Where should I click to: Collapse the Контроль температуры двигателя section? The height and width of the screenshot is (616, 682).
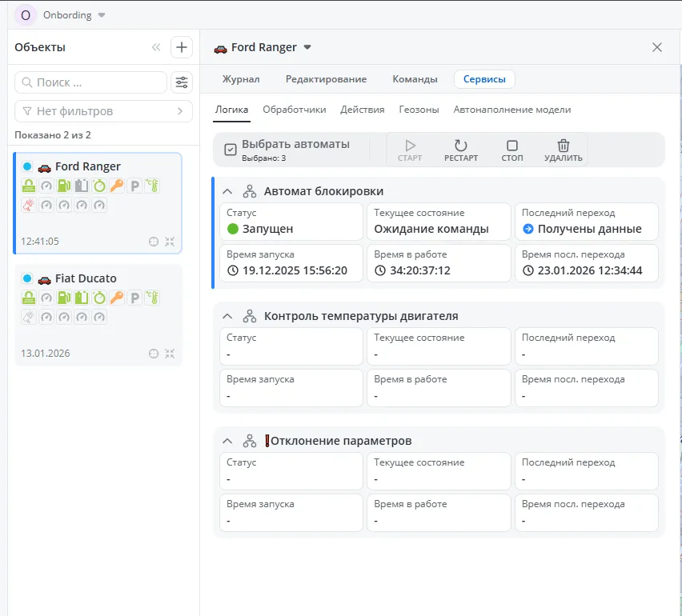[227, 316]
